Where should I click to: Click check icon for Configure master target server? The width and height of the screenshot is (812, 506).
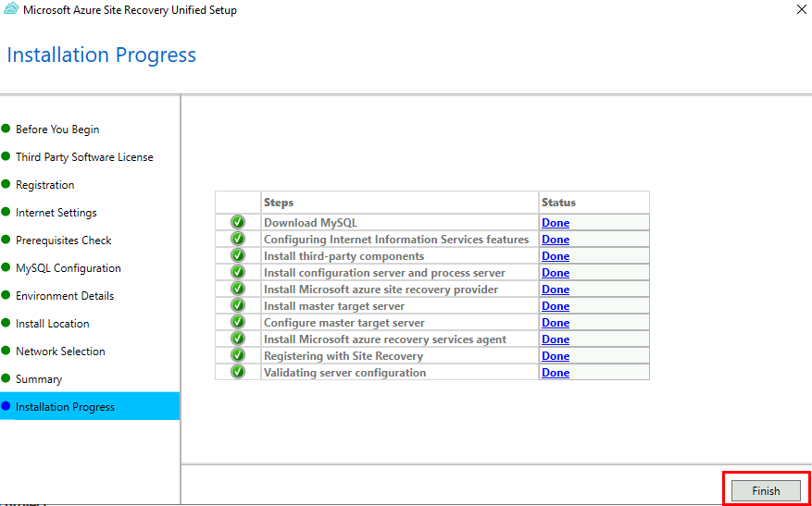coord(238,323)
